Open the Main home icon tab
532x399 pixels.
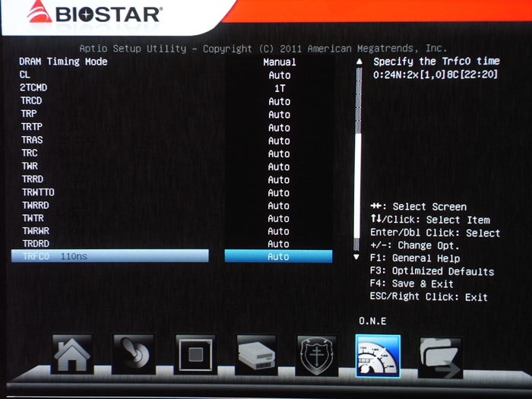pyautogui.click(x=72, y=354)
